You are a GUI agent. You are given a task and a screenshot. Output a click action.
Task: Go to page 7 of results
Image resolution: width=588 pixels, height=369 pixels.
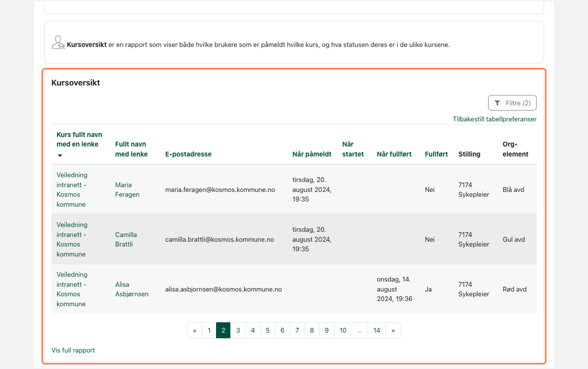tap(297, 330)
